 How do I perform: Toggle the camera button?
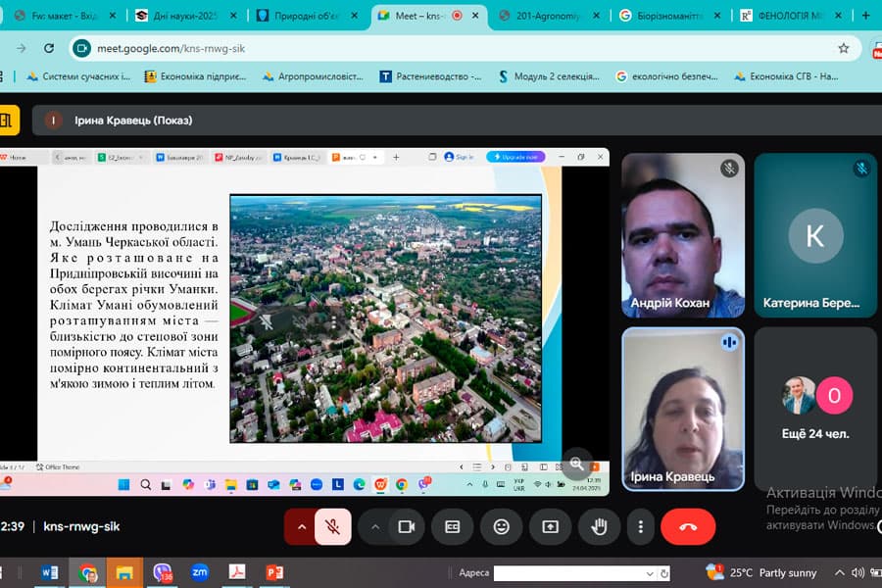(406, 526)
